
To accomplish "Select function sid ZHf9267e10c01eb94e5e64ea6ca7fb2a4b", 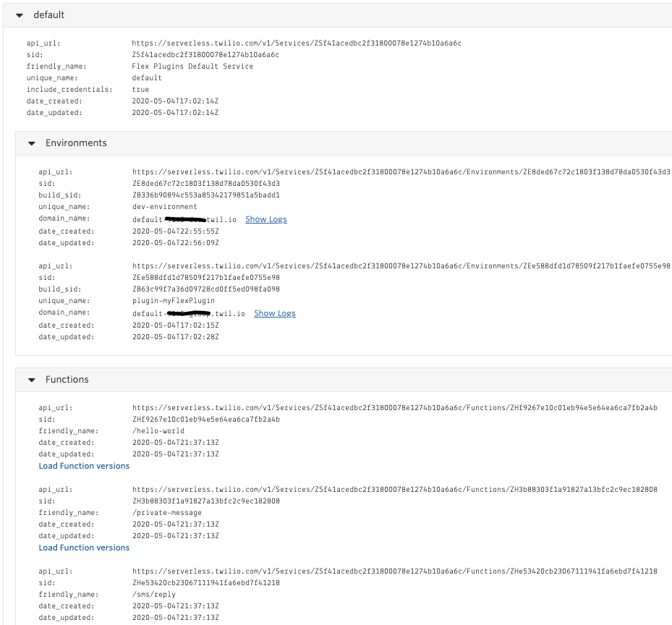I will (x=206, y=420).
